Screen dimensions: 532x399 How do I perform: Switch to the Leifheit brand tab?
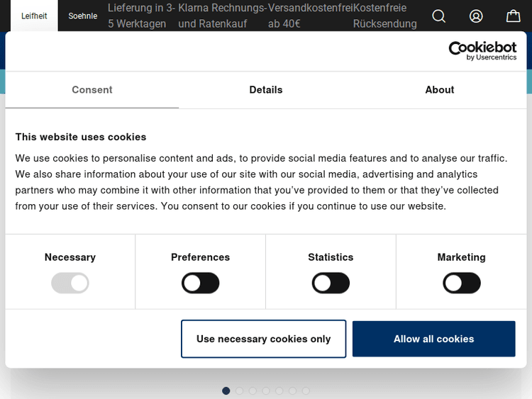(x=34, y=16)
